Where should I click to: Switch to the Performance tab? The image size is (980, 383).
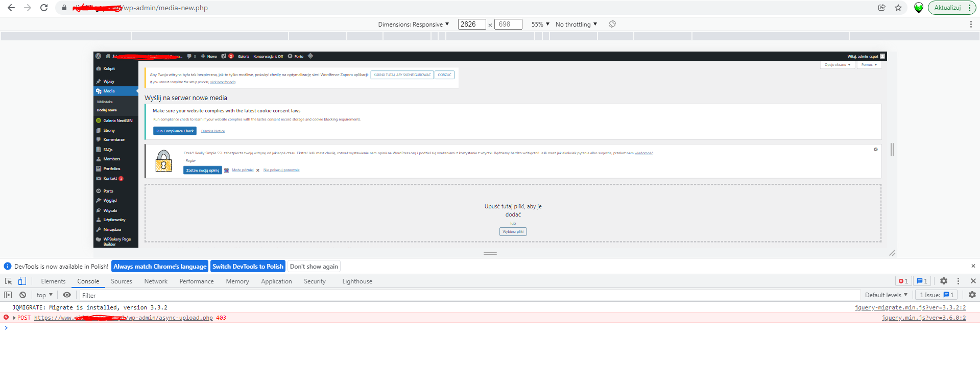coord(197,281)
